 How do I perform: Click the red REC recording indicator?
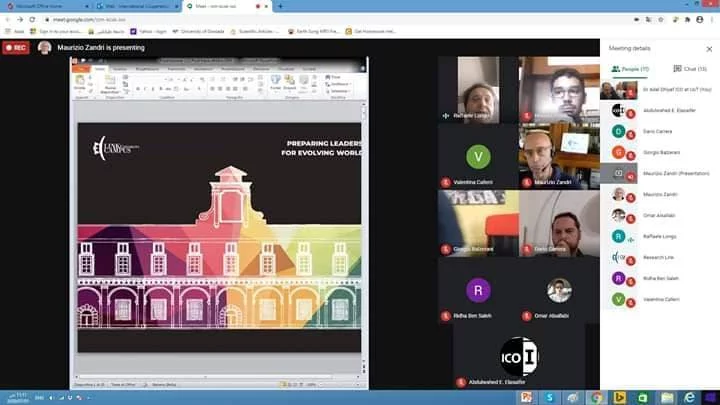coord(16,47)
